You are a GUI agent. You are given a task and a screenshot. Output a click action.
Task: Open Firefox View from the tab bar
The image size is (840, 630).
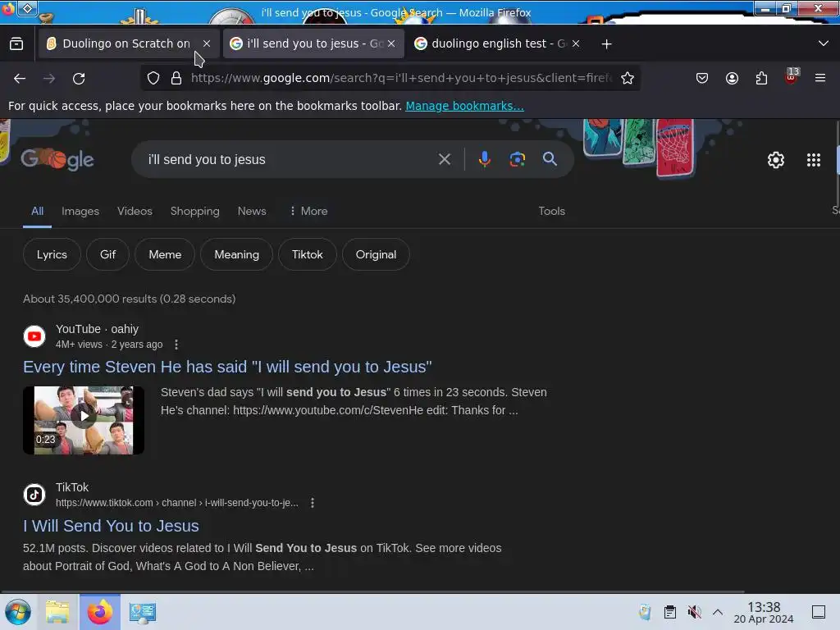pos(16,44)
